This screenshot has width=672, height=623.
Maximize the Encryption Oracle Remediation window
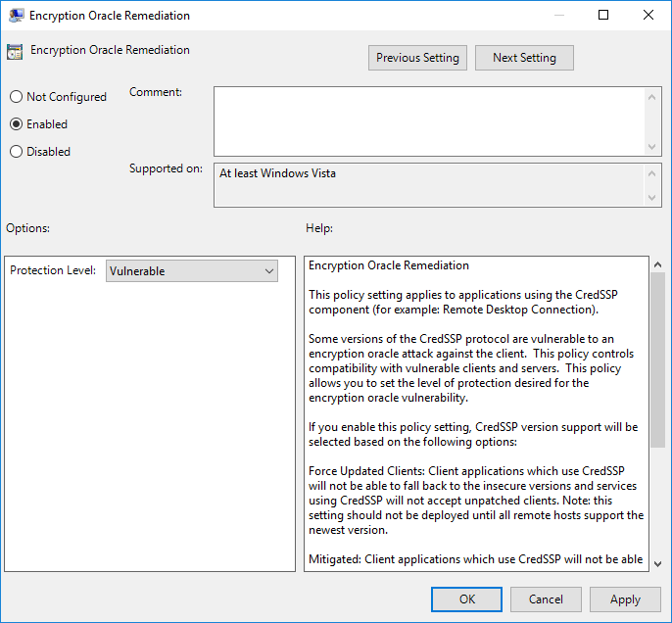pos(603,16)
